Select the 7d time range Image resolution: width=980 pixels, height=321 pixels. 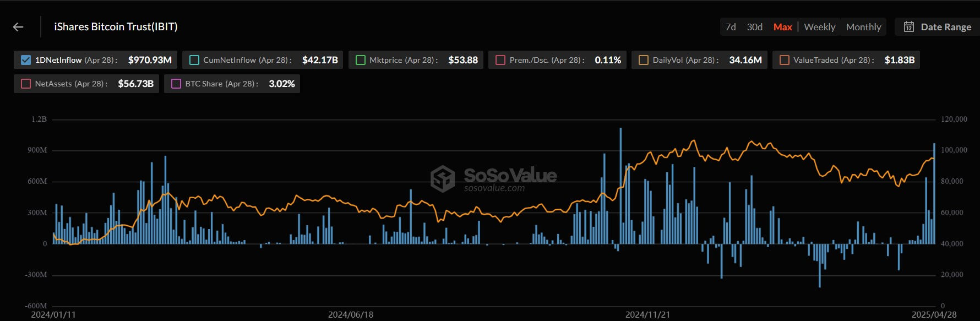click(x=731, y=27)
